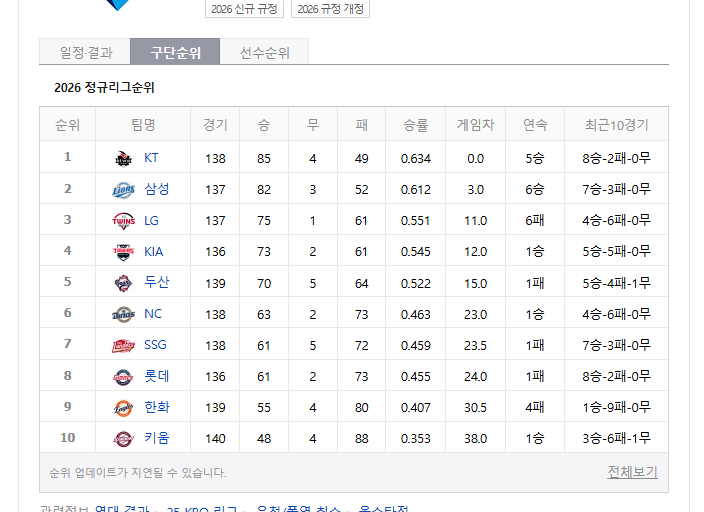This screenshot has width=704, height=512.
Task: Click 롯데's win rate 0.455
Action: point(416,376)
